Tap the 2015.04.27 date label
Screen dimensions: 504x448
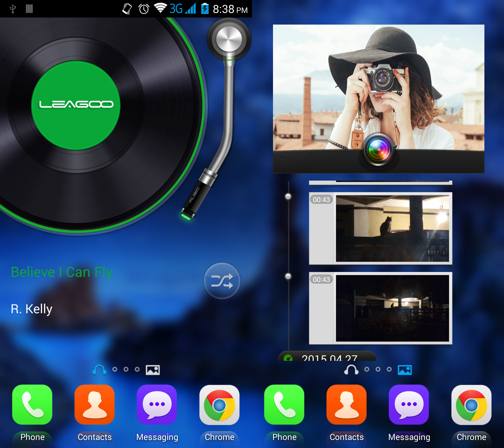(329, 358)
